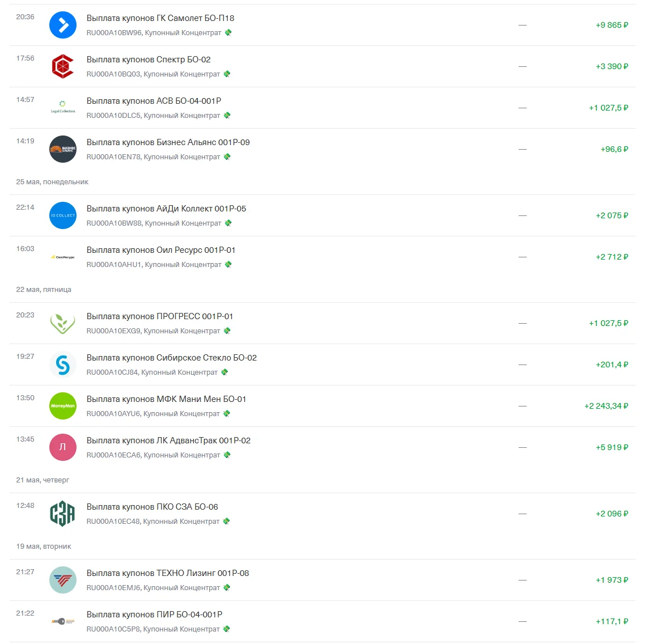The height and width of the screenshot is (644, 653).
Task: Click money emoji next to RU000A10AHU1
Action: (228, 265)
